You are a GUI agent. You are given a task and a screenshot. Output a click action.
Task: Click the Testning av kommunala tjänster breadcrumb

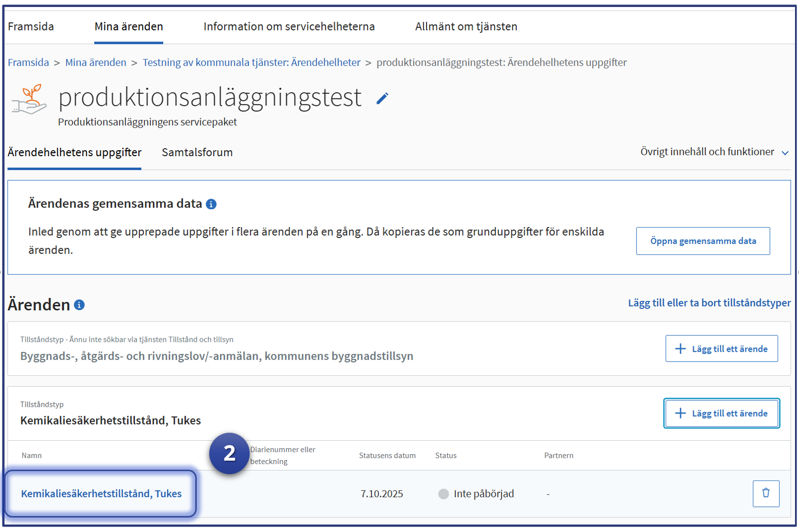(251, 62)
